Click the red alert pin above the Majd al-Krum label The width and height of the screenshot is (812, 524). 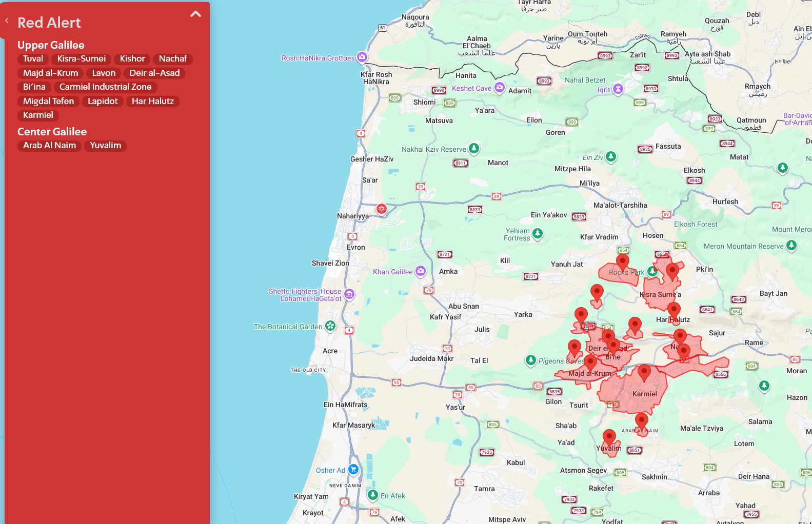point(590,364)
